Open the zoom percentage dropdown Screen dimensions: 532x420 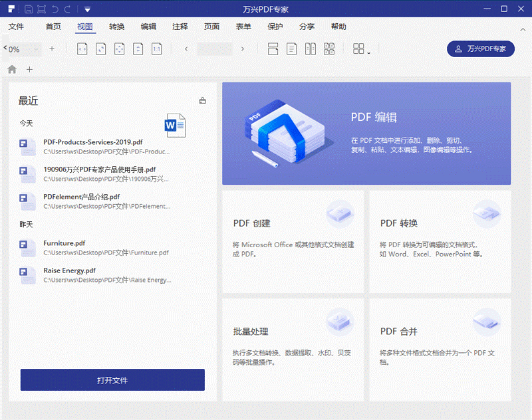coord(31,49)
